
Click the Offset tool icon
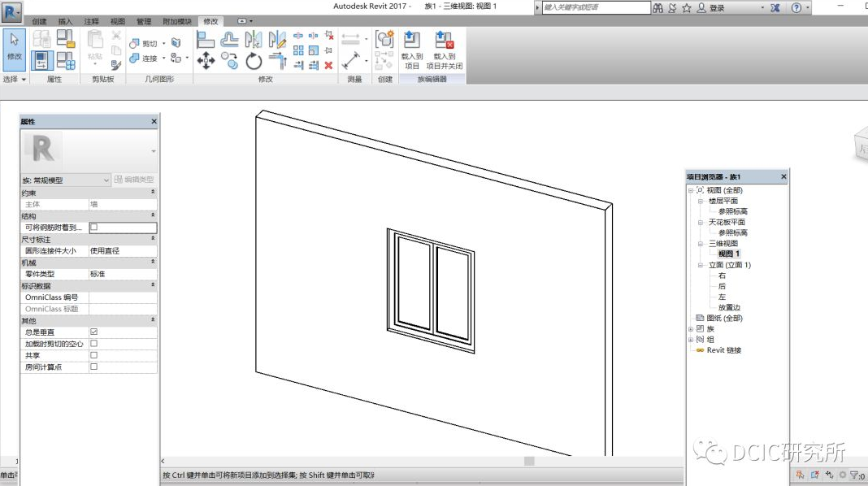click(x=229, y=40)
